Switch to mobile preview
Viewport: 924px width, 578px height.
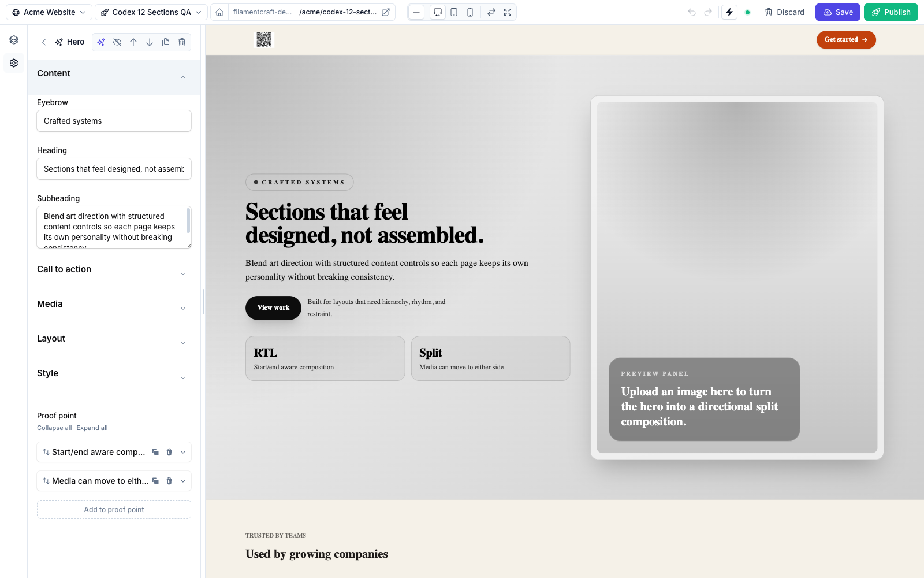click(x=470, y=12)
